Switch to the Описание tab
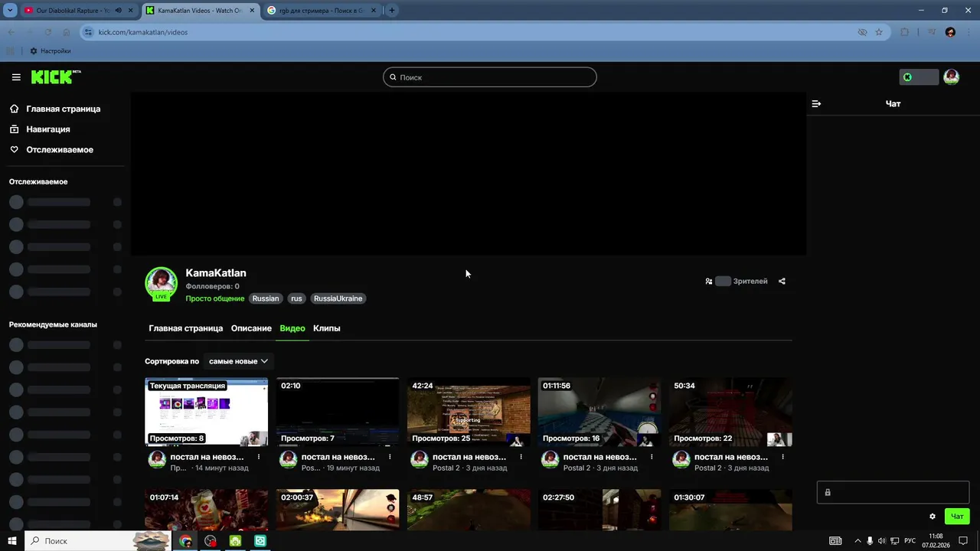 251,328
